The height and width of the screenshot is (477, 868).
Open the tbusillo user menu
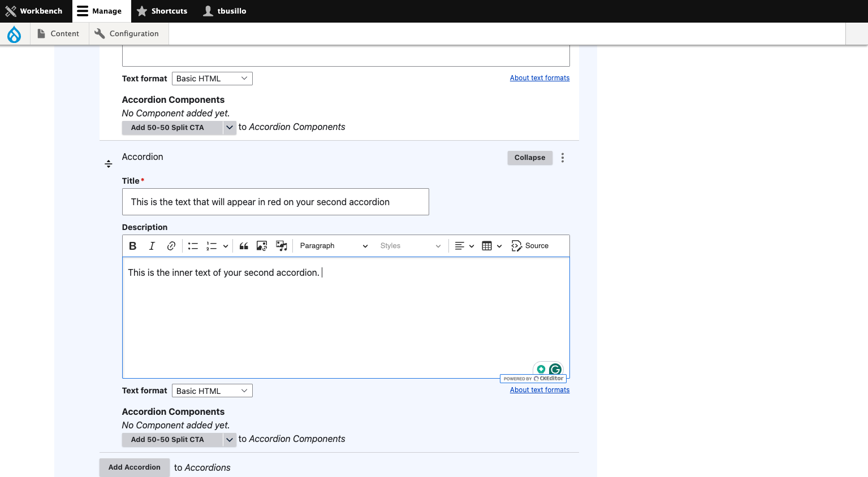click(x=224, y=11)
